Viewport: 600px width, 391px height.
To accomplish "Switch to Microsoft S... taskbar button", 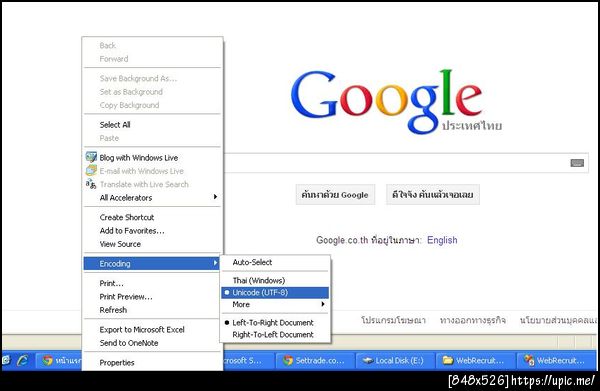I will 248,360.
